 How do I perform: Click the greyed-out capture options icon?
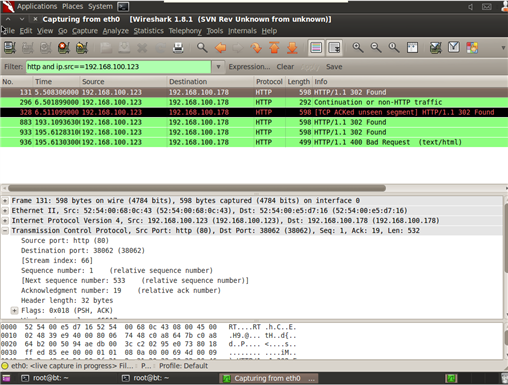click(x=28, y=48)
